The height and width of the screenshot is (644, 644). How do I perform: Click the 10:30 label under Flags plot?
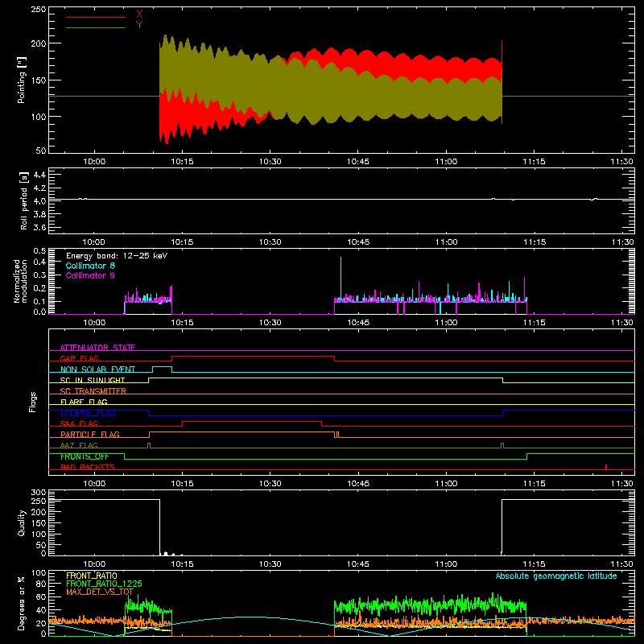click(270, 484)
